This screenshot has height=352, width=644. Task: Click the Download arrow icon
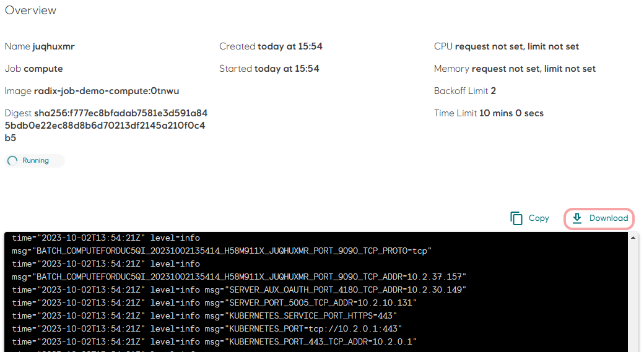(x=577, y=218)
